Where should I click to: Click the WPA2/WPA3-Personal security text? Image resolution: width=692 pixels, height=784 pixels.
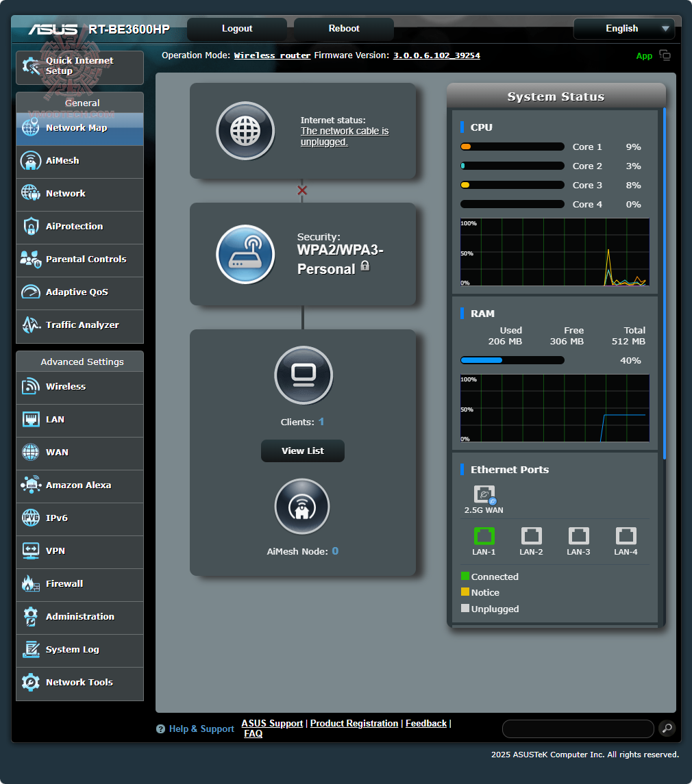pyautogui.click(x=341, y=260)
